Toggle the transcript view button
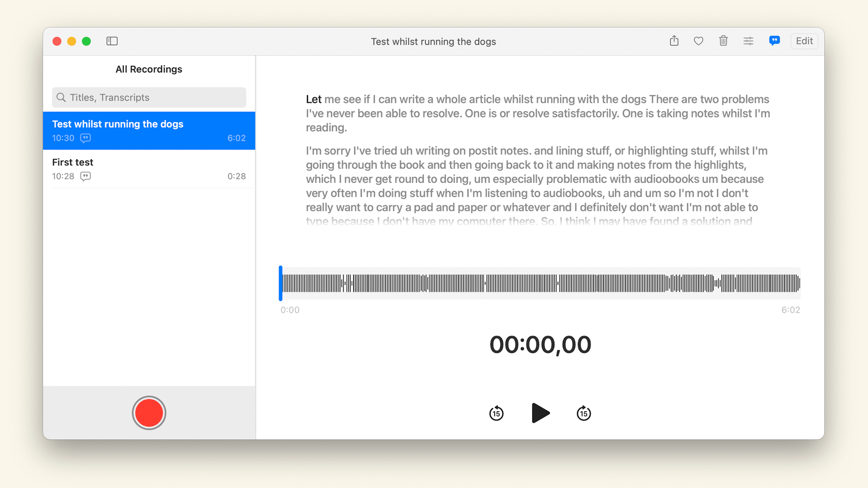The width and height of the screenshot is (868, 488). (x=774, y=41)
